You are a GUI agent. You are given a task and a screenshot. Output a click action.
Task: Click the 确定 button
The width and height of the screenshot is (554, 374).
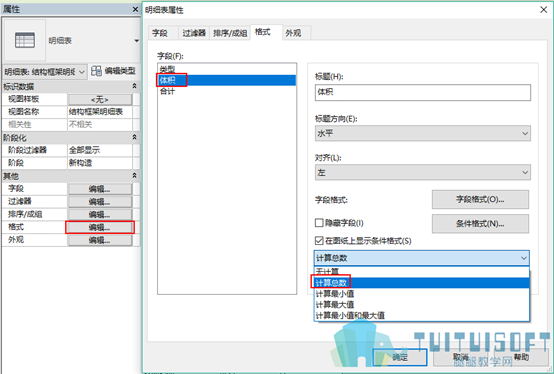coord(400,357)
